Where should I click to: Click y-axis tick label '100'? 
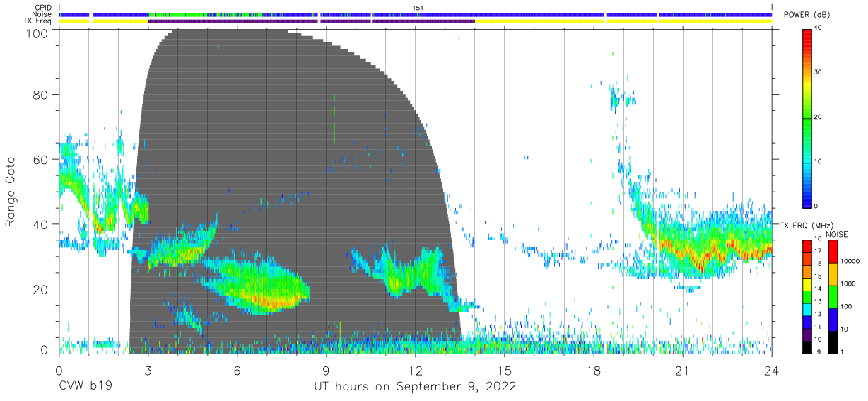(37, 33)
